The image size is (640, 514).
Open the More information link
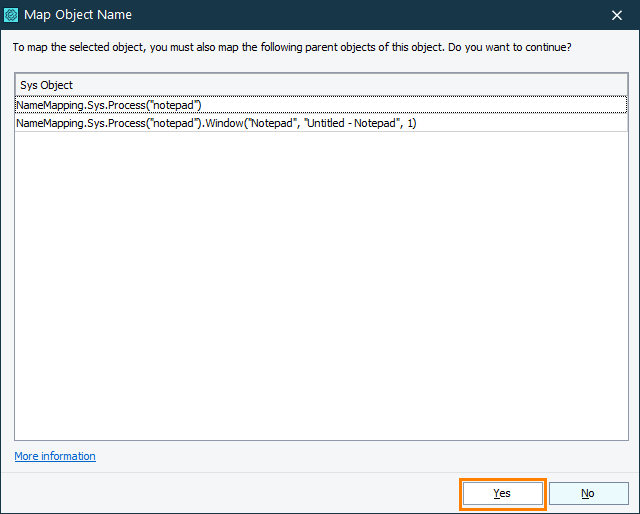click(x=55, y=456)
